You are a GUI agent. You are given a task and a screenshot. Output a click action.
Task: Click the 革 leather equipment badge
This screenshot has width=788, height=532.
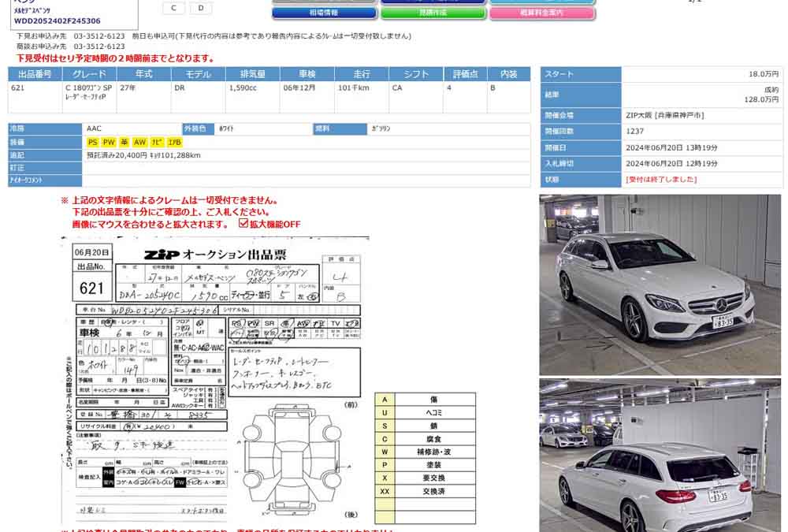coord(125,143)
